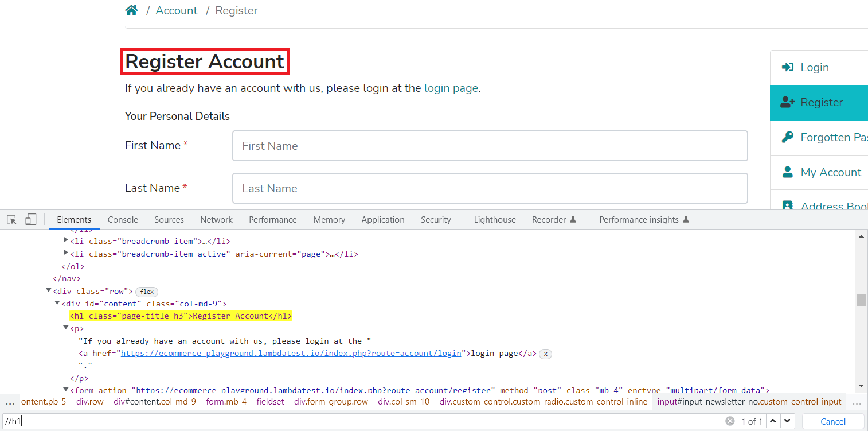Image resolution: width=868 pixels, height=431 pixels.
Task: Jump to the previous search match arrow
Action: coord(773,421)
